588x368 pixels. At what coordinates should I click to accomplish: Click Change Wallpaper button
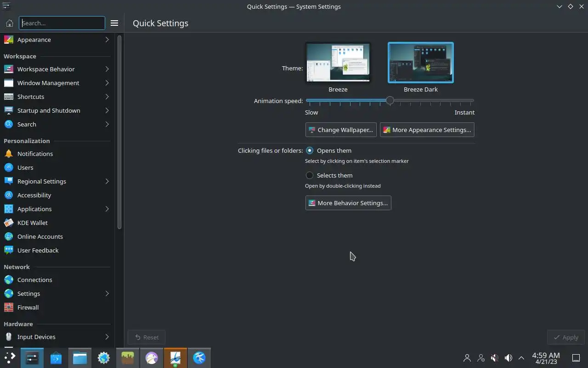click(x=341, y=130)
